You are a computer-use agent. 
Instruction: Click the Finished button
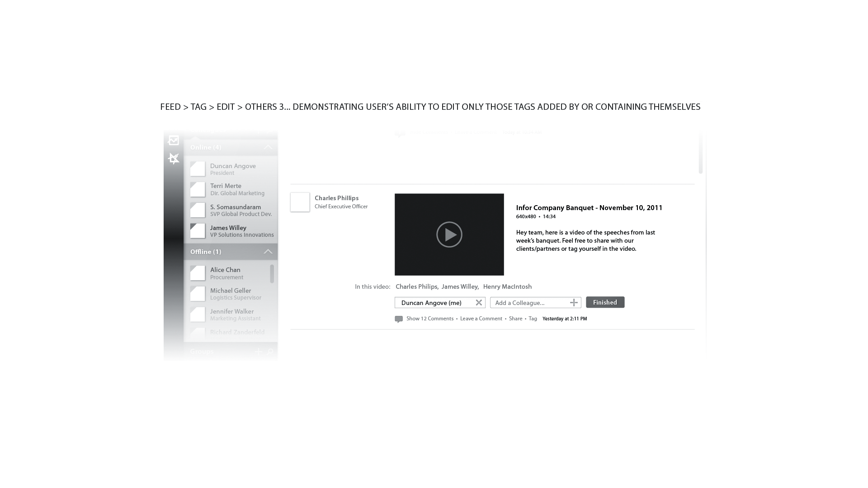[605, 302]
